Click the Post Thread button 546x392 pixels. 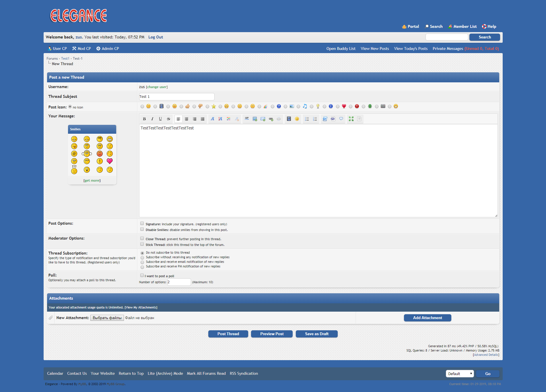(228, 334)
